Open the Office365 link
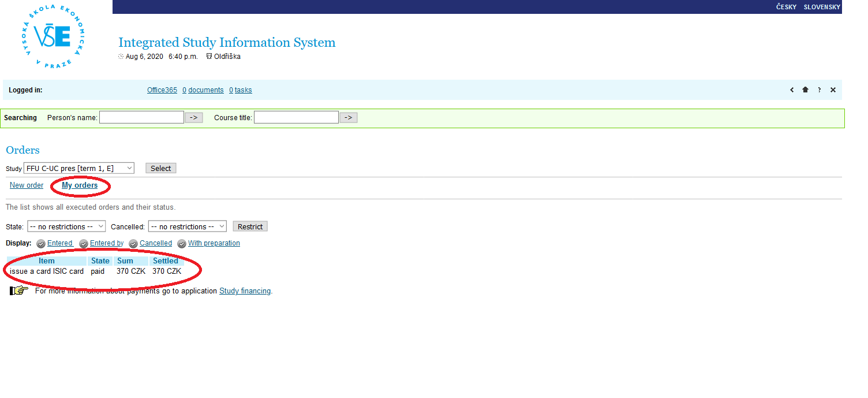This screenshot has height=398, width=868. [162, 90]
